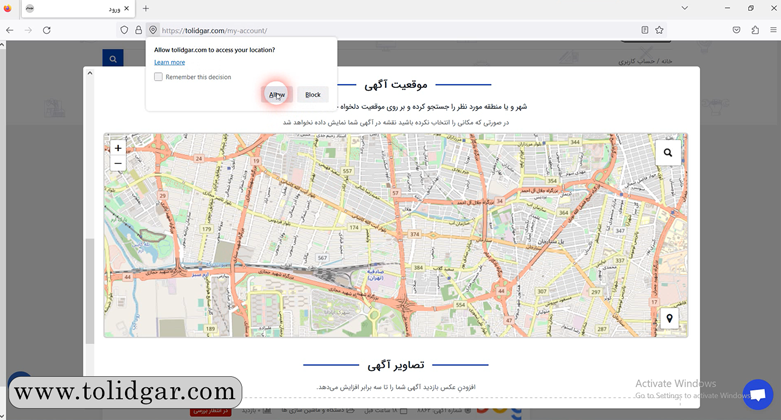781x420 pixels.
Task: Go forward in browser history
Action: 28,30
